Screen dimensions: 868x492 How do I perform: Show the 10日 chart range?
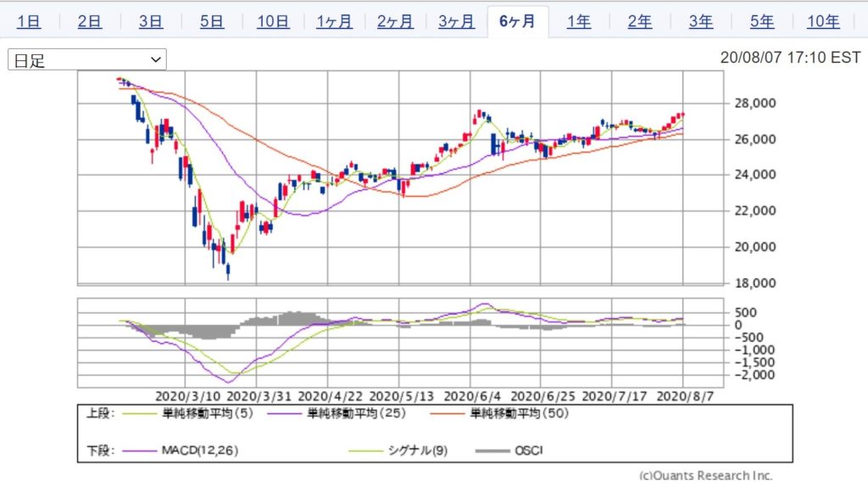coord(272,22)
